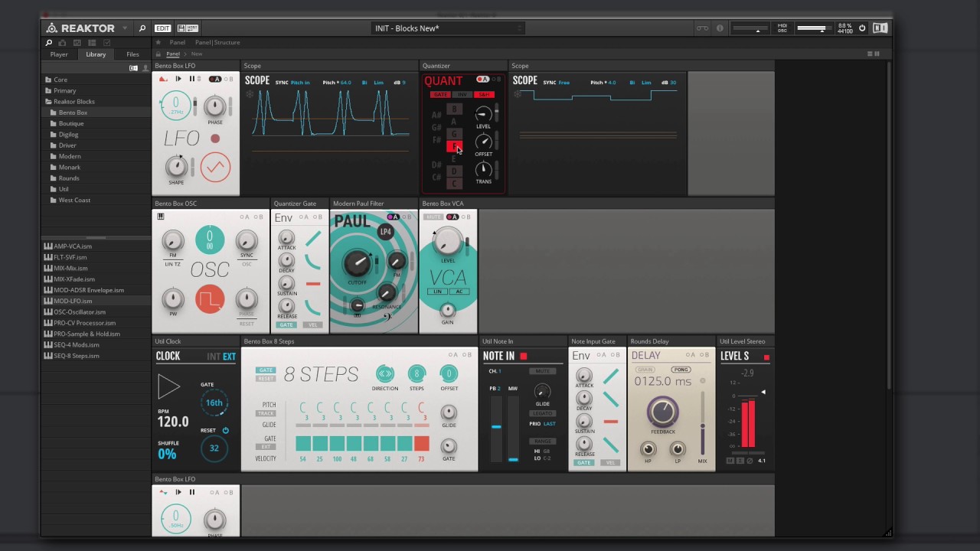Select the VCA LIN response button
This screenshot has width=980, height=551.
(438, 292)
